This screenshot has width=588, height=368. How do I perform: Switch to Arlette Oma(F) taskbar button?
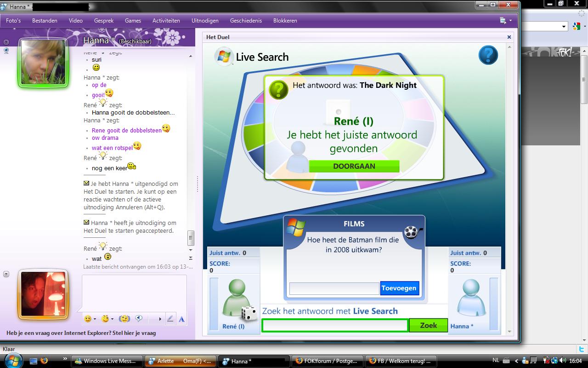pos(180,361)
